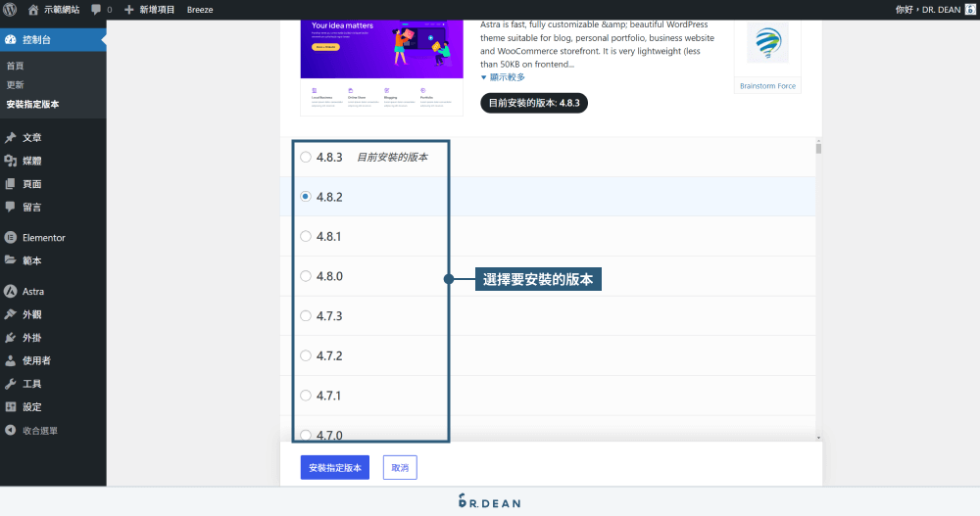Image resolution: width=980 pixels, height=516 pixels.
Task: Click the 頁面 pages icon
Action: pyautogui.click(x=11, y=184)
